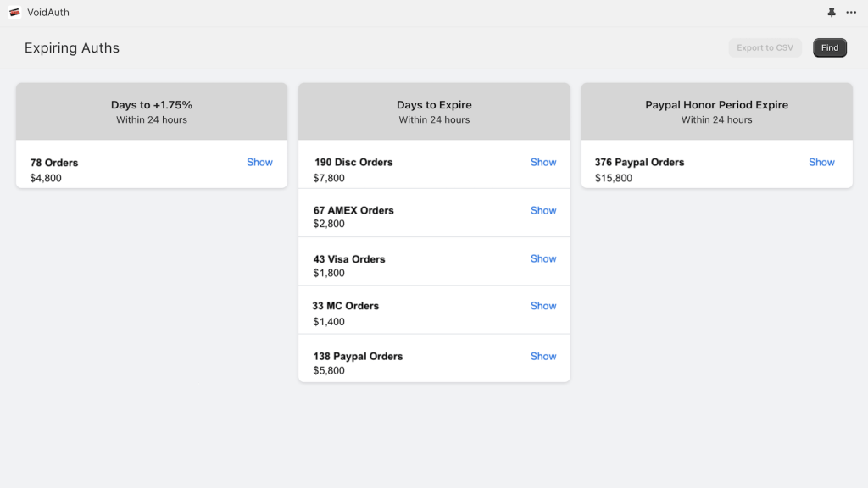Open the three-dot more options menu
The width and height of the screenshot is (868, 488).
click(851, 13)
